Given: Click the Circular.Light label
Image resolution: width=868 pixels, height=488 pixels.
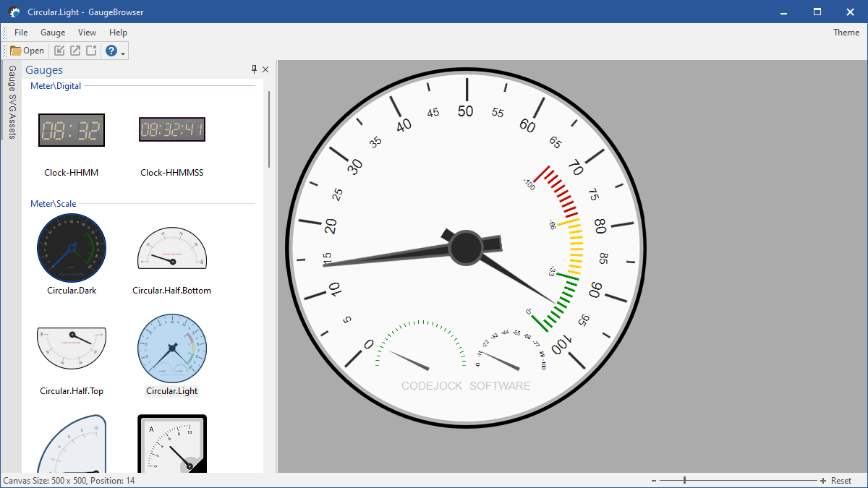Looking at the screenshot, I should (172, 391).
